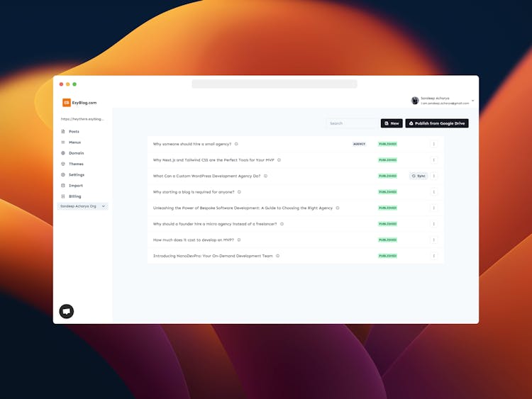
Task: Click the EsyBlog.com logo icon
Action: tap(67, 103)
